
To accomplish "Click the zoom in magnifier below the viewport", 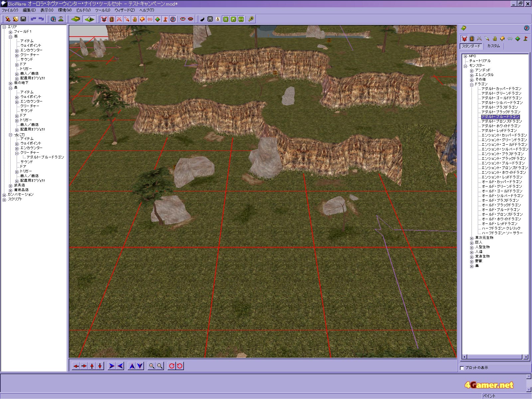I will [x=152, y=366].
